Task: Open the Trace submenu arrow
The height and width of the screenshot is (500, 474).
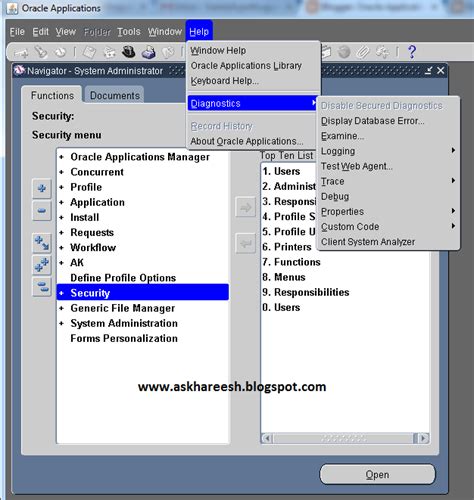Action: coord(453,181)
